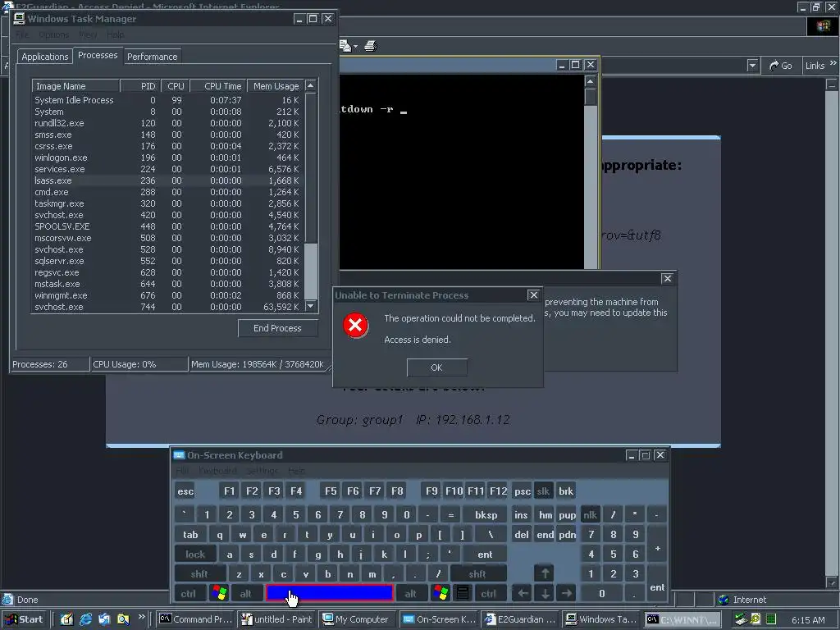Expand the Links toolbar chevron
This screenshot has height=630, width=840.
click(833, 62)
